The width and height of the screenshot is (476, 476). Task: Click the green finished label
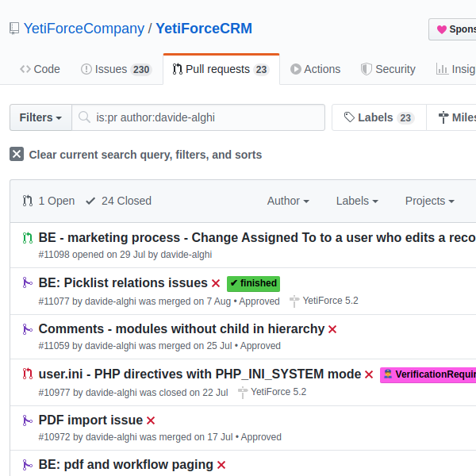(254, 283)
